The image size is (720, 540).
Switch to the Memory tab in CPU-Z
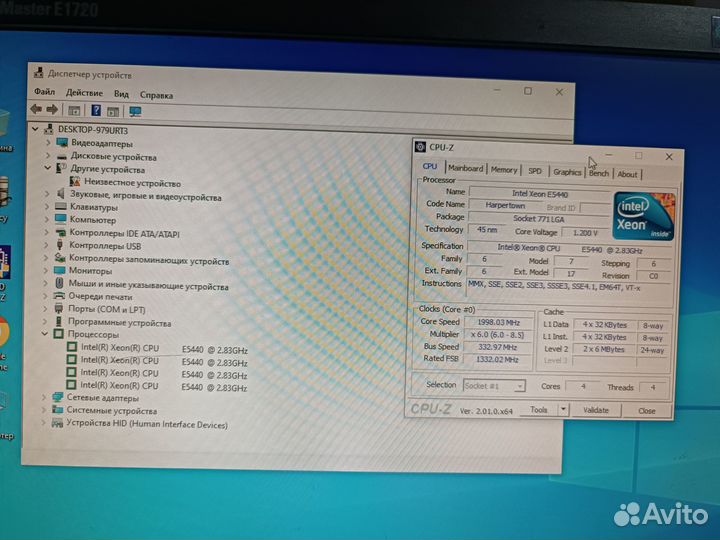point(504,170)
